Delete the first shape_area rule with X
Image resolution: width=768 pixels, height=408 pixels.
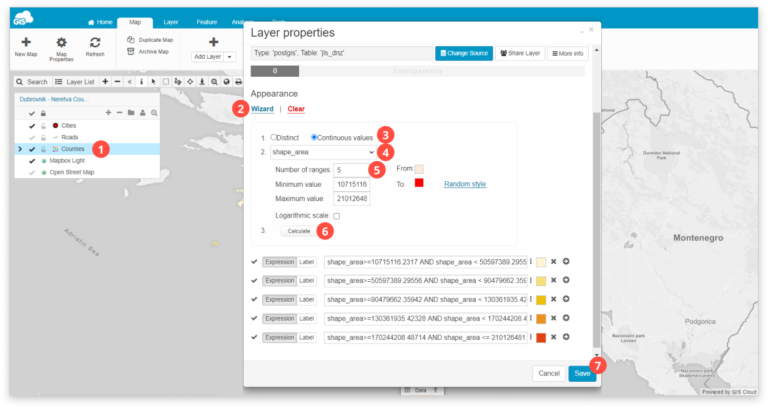[552, 262]
